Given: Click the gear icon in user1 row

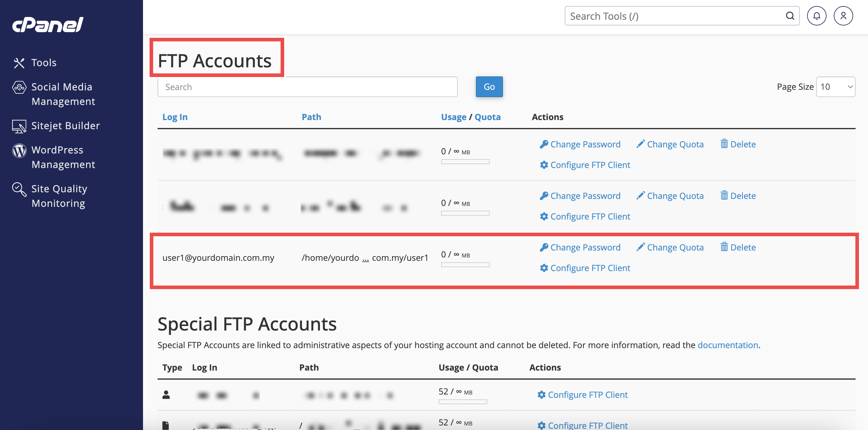Looking at the screenshot, I should click(x=544, y=268).
